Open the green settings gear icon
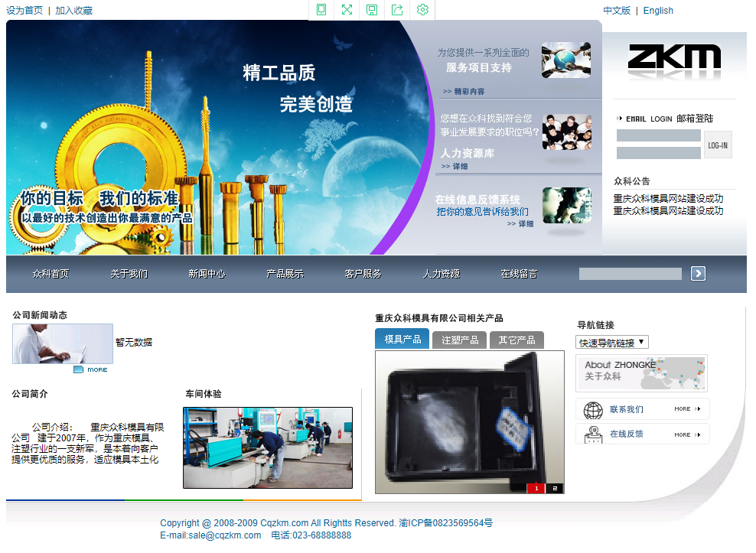This screenshot has width=756, height=553. (422, 10)
